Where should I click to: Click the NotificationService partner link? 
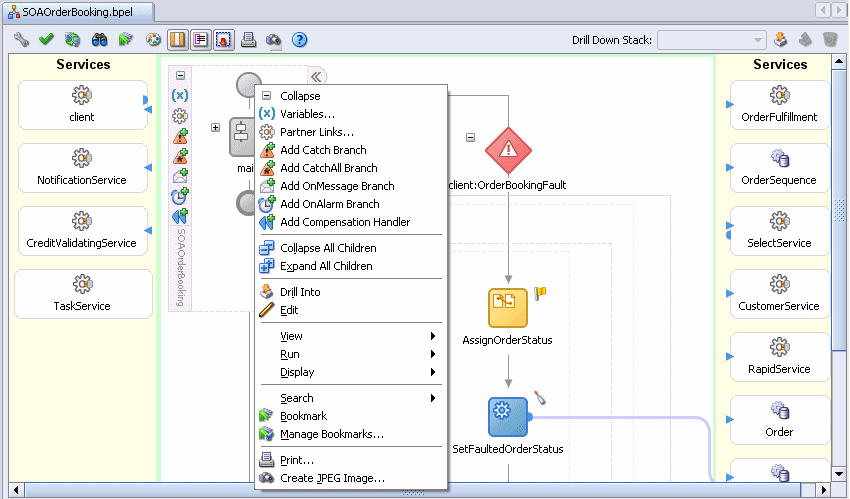pyautogui.click(x=82, y=168)
